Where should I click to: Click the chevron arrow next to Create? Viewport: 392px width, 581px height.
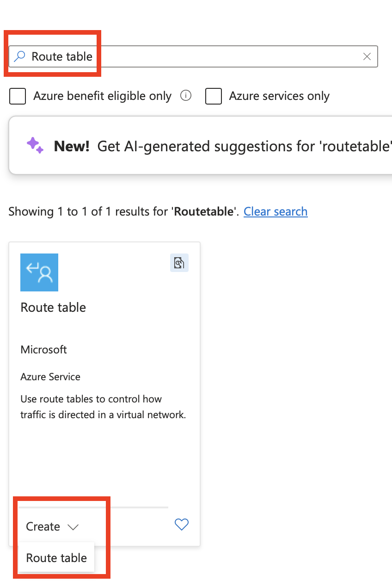click(x=73, y=527)
